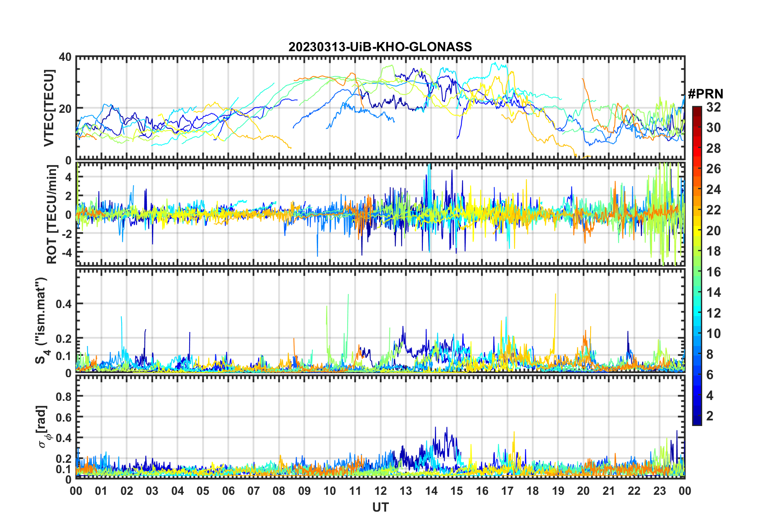Click the sigma-phi y-axis tick label 0.8
The width and height of the screenshot is (761, 532).
64,396
